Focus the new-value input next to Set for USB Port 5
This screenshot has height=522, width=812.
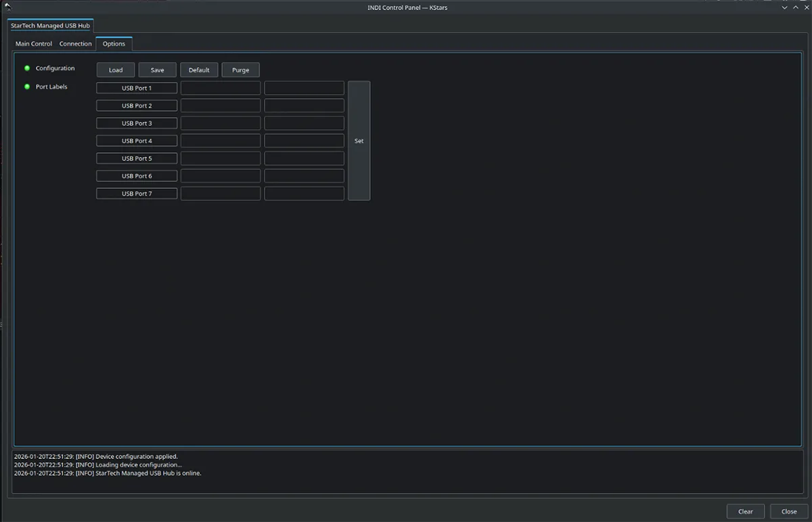pos(304,158)
